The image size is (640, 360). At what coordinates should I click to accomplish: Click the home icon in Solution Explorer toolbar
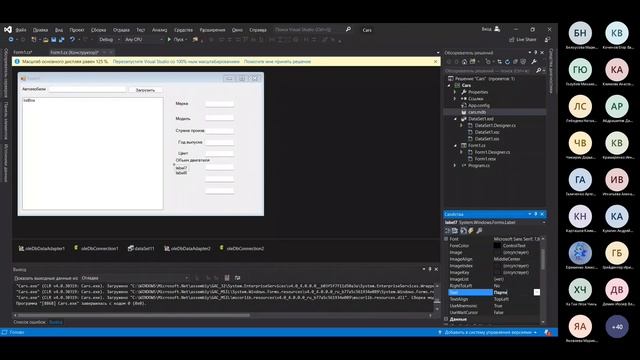point(464,62)
